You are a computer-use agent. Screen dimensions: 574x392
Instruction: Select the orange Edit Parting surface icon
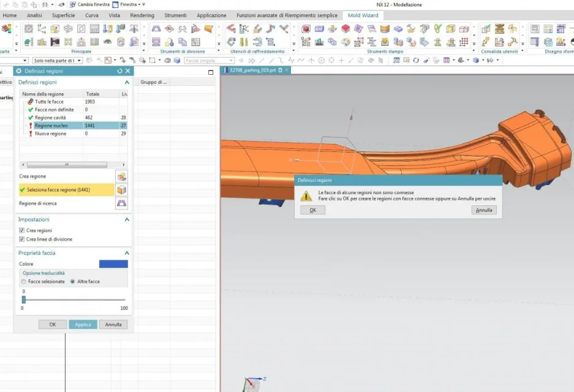click(x=209, y=29)
